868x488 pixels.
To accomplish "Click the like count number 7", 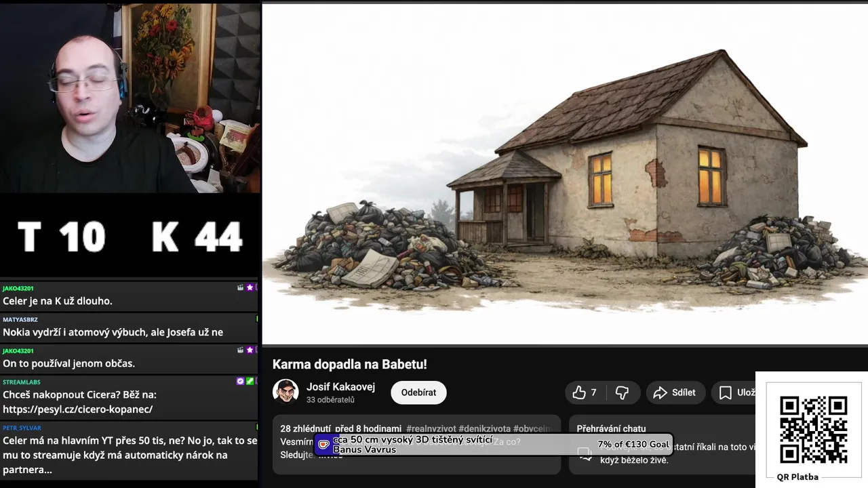I will [593, 392].
